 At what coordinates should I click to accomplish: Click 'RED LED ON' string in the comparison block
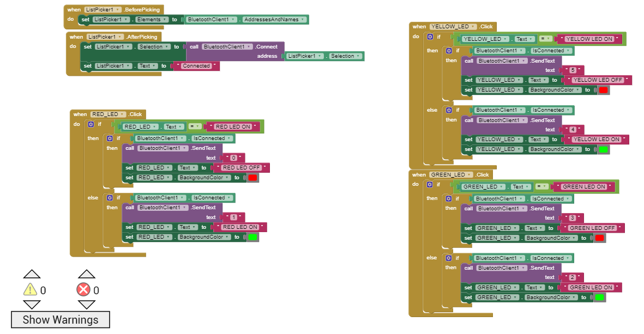pyautogui.click(x=233, y=127)
